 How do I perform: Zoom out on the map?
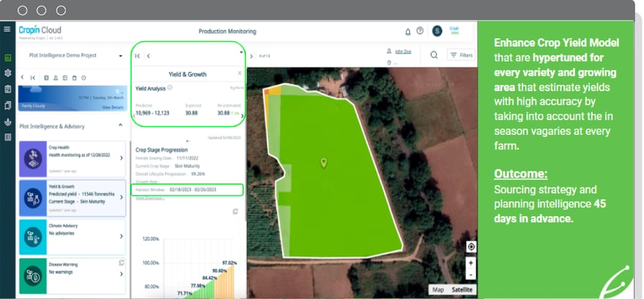pyautogui.click(x=471, y=274)
